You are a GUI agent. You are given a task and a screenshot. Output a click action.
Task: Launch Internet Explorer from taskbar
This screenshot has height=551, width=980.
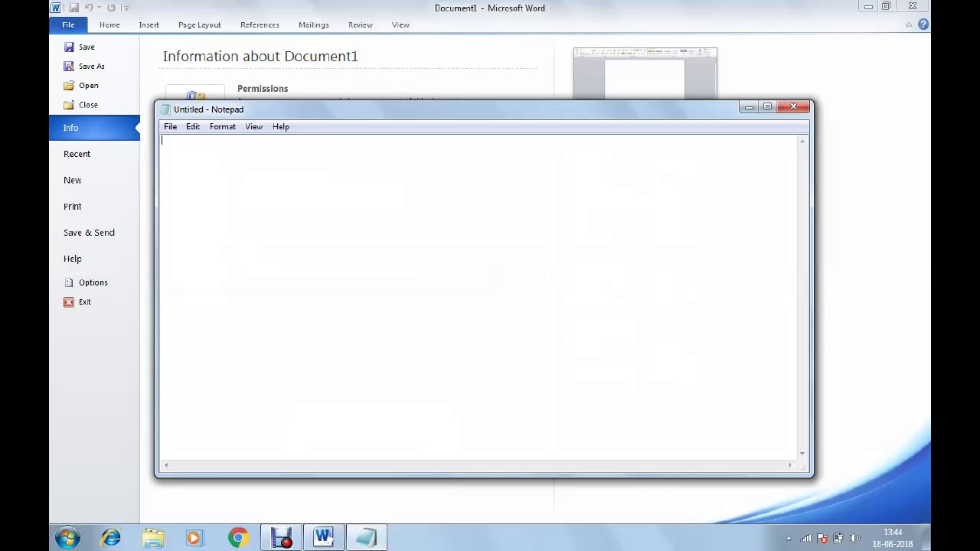pos(112,538)
